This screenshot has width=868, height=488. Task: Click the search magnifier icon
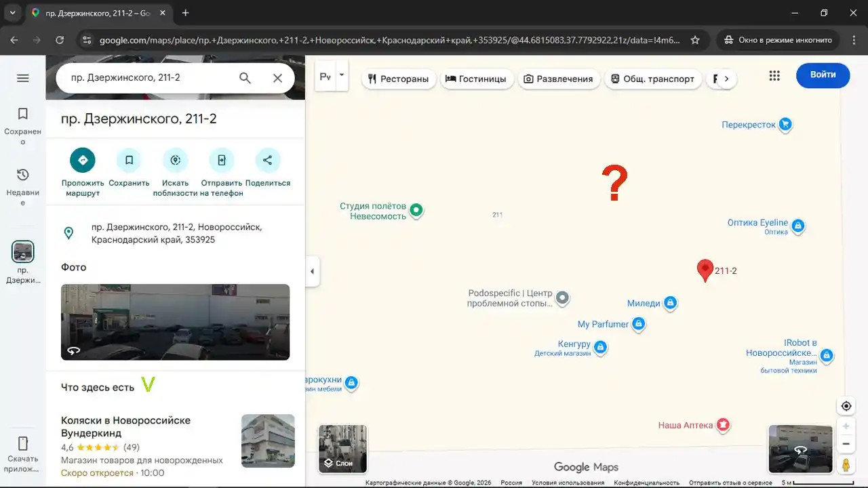[245, 78]
